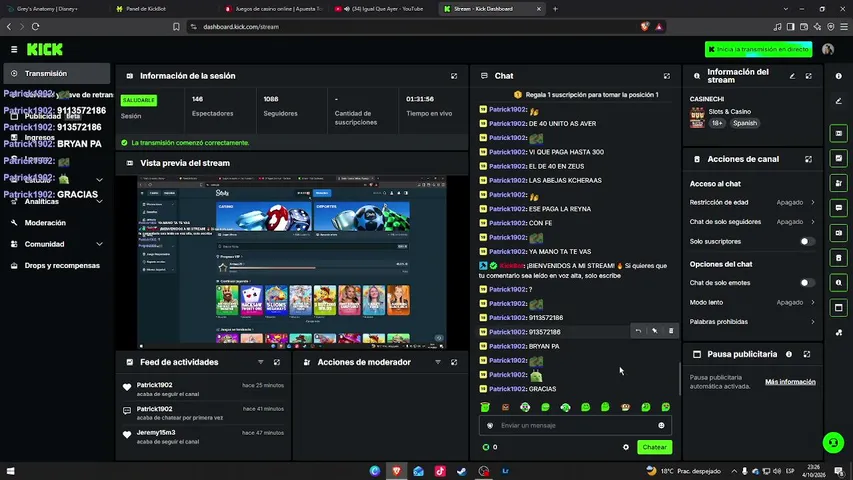Image resolution: width=853 pixels, height=480 pixels.
Task: Open chat settings gear icon
Action: (626, 447)
